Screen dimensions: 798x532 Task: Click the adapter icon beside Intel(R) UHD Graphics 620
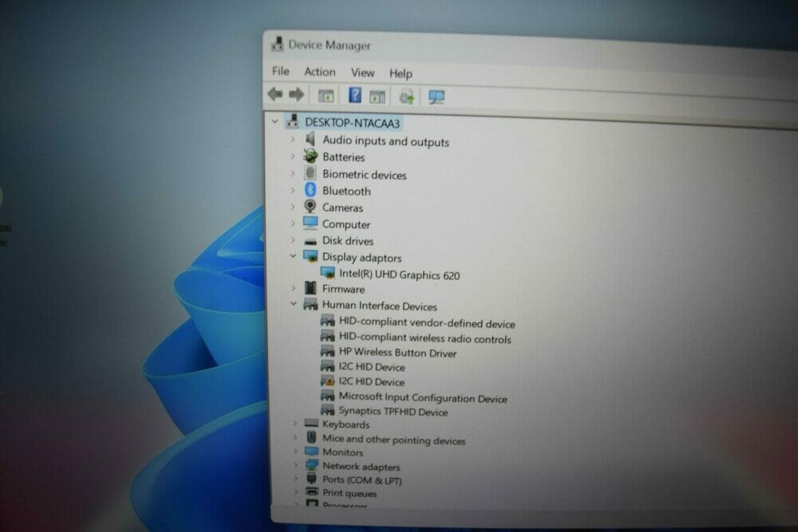328,273
